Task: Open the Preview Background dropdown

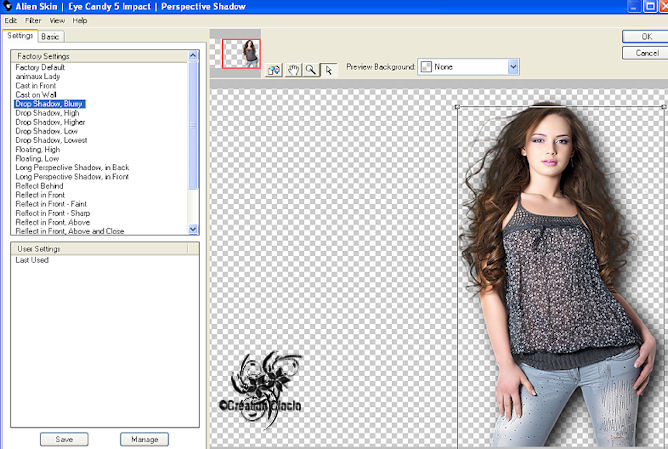Action: 513,67
